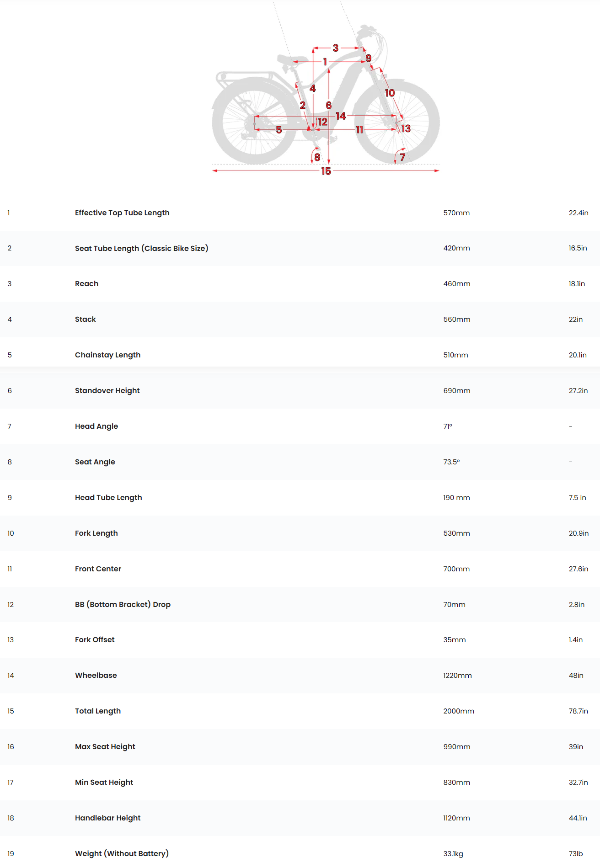Click the number 9 head tube marker
Image resolution: width=600 pixels, height=868 pixels.
point(368,58)
